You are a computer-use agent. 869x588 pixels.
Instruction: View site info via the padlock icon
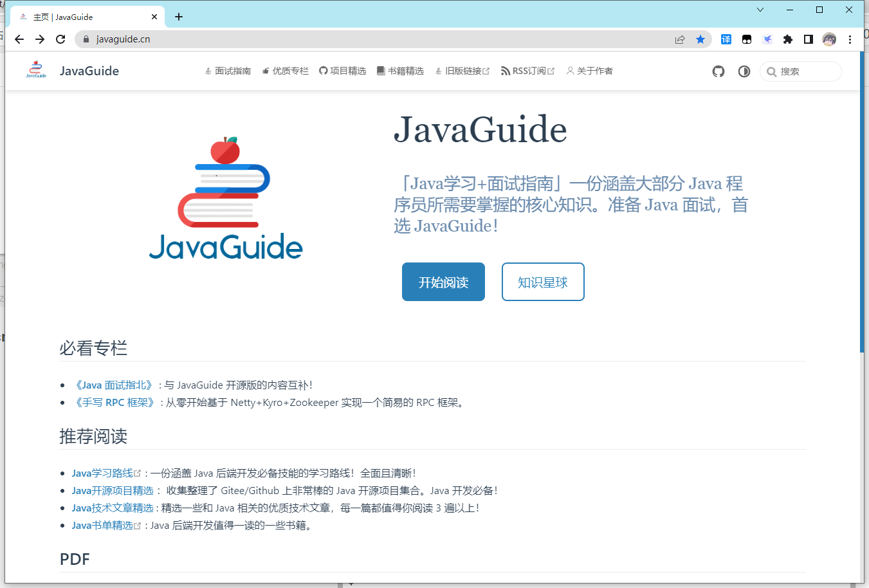pyautogui.click(x=86, y=39)
